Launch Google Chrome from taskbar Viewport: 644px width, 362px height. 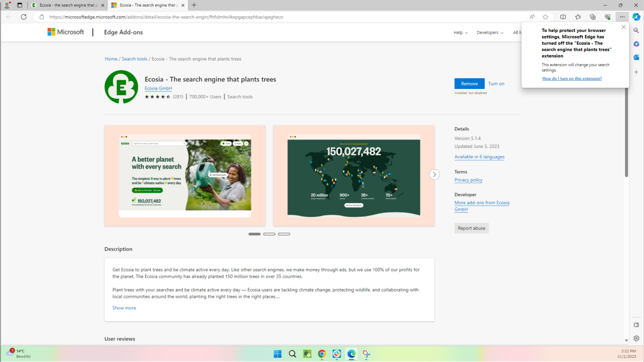(322, 354)
